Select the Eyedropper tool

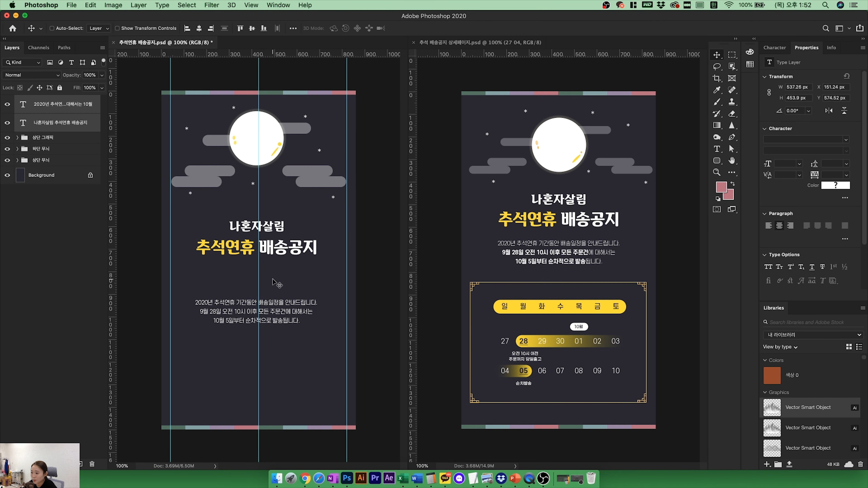717,90
